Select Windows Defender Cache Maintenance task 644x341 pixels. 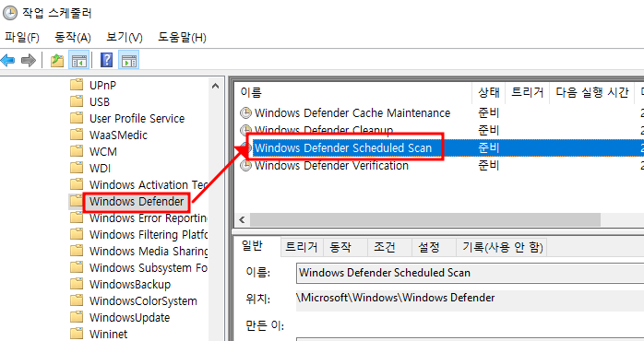tap(352, 112)
